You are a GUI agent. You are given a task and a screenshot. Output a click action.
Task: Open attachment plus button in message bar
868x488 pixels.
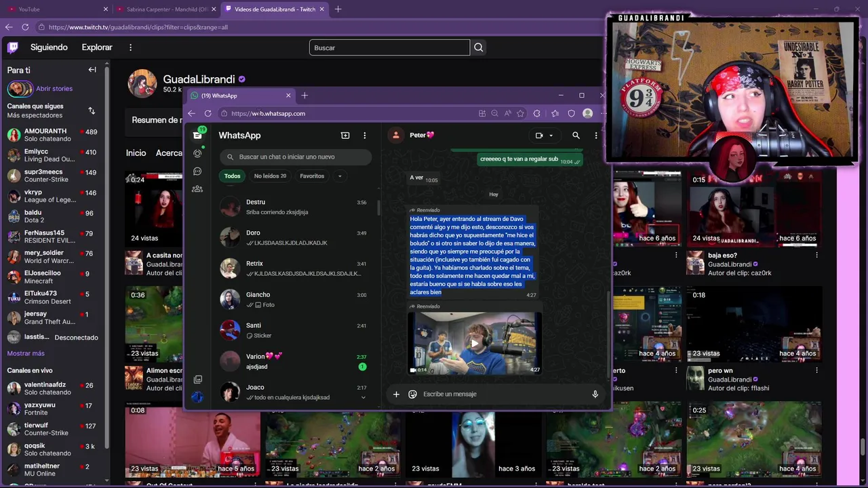(x=396, y=394)
